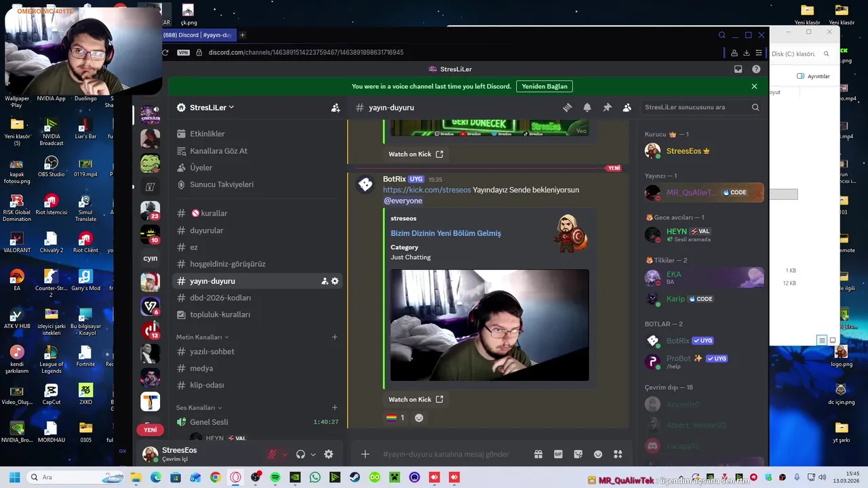Select the duyurular channel
868x488 pixels.
(257, 230)
